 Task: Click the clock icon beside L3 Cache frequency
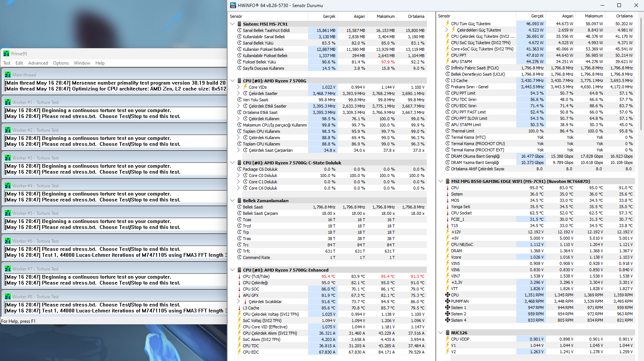(448, 80)
